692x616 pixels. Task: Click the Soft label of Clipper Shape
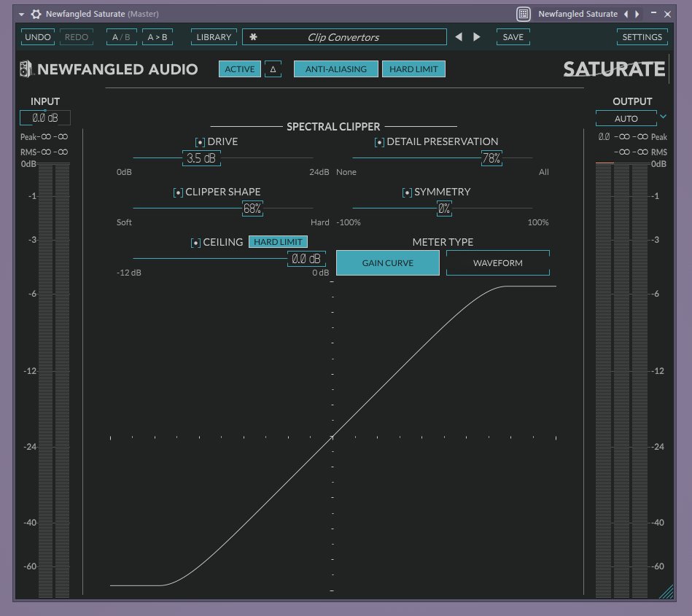[x=124, y=222]
